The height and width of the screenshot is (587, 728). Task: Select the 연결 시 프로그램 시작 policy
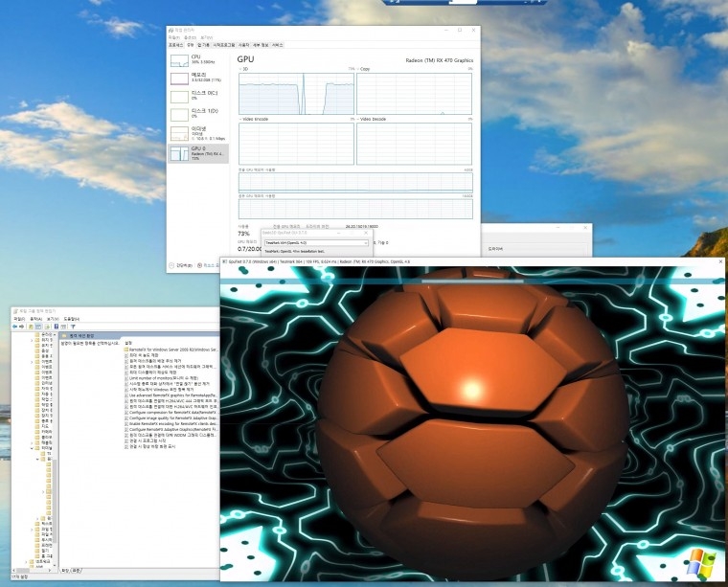pyautogui.click(x=145, y=440)
